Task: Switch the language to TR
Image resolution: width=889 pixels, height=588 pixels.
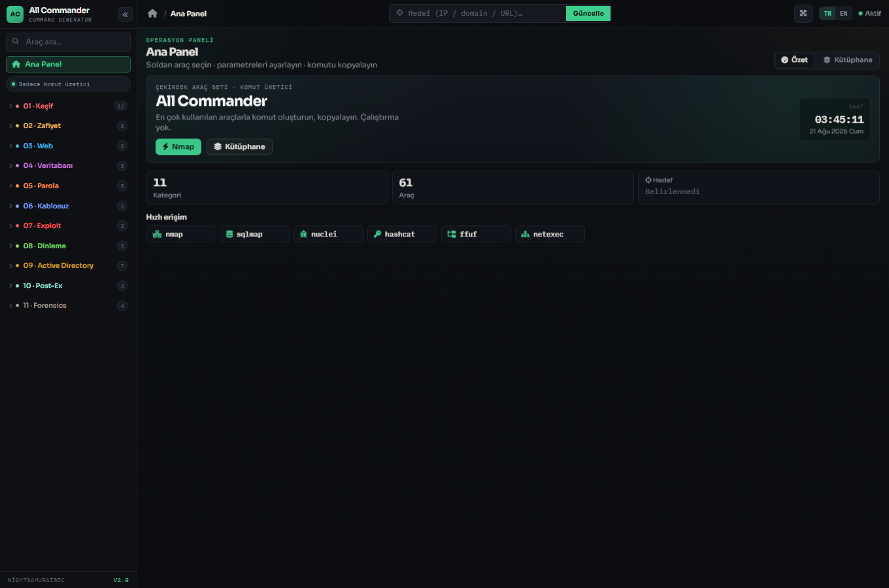Action: point(828,14)
